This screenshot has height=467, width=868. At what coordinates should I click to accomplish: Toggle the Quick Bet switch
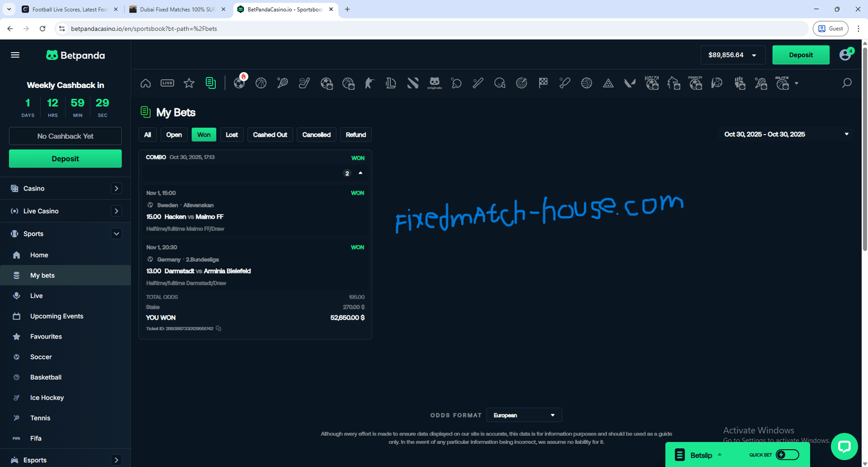tap(787, 455)
